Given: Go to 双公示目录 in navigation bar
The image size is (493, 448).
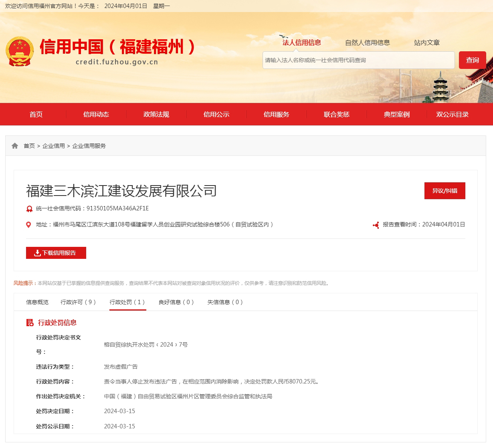Looking at the screenshot, I should 452,114.
